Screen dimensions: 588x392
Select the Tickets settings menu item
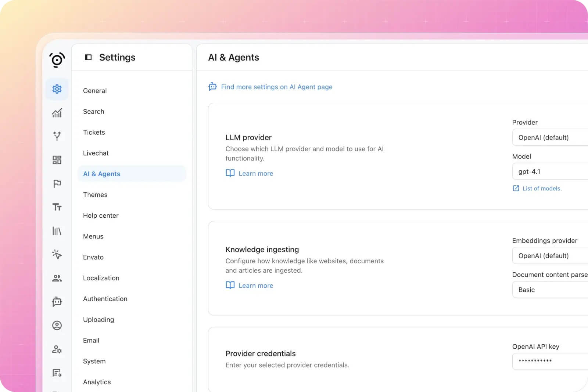point(94,133)
